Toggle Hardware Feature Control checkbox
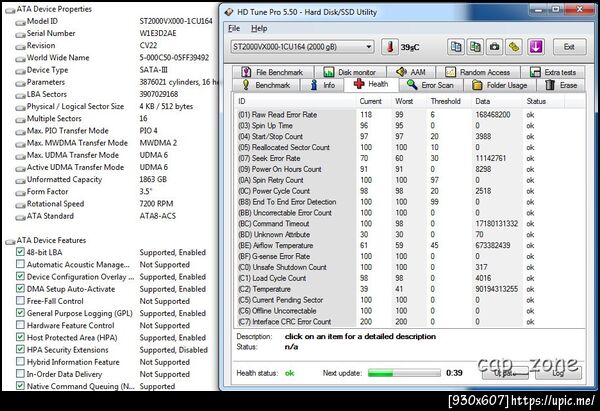 (20, 325)
